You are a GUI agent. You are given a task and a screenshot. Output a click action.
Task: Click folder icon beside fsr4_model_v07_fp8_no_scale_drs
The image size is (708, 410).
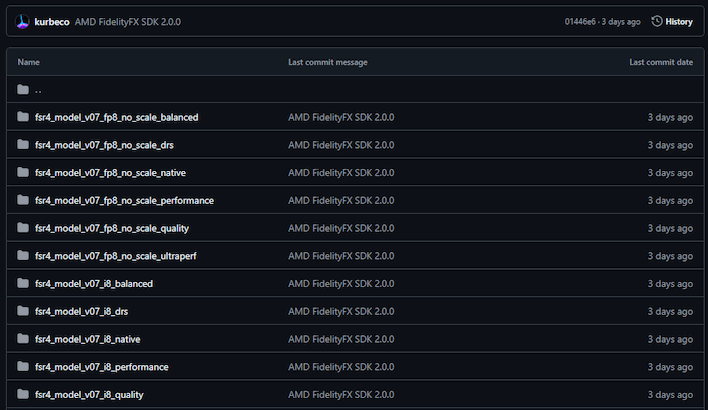coord(23,145)
